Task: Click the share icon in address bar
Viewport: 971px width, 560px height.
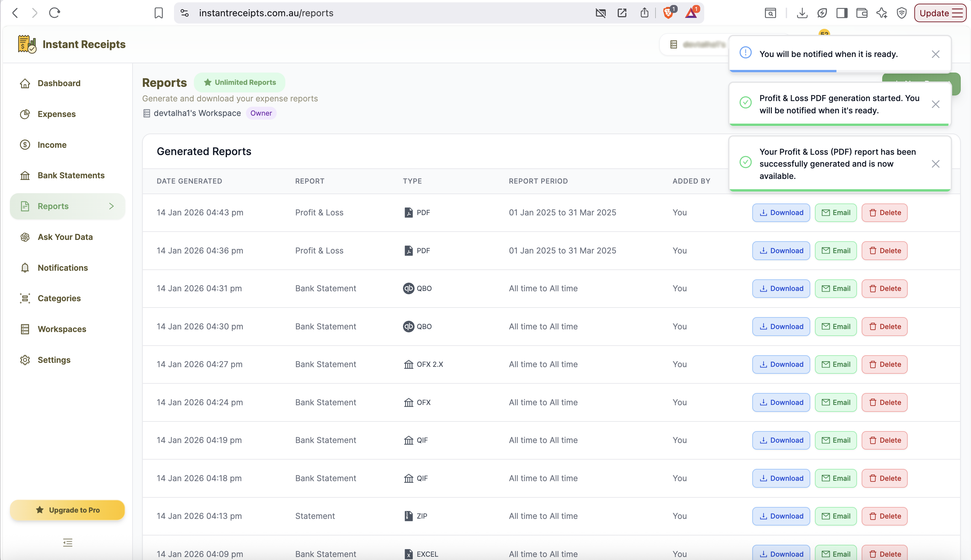Action: 645,13
